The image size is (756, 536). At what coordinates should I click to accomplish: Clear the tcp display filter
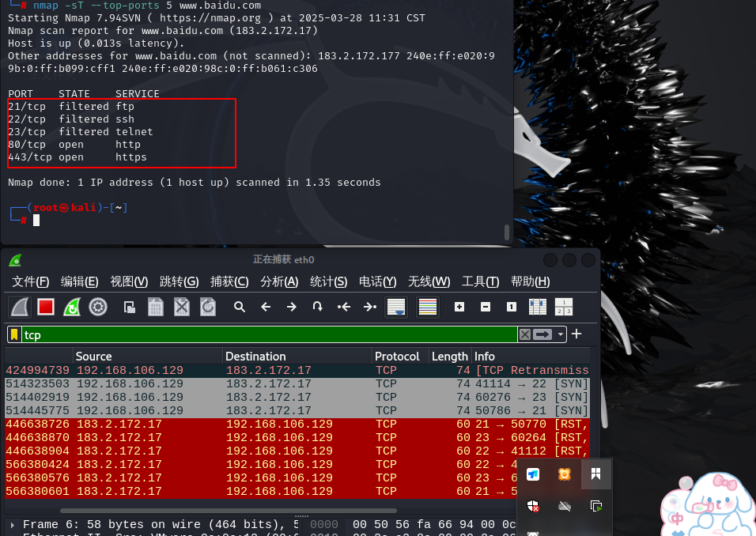(x=525, y=334)
